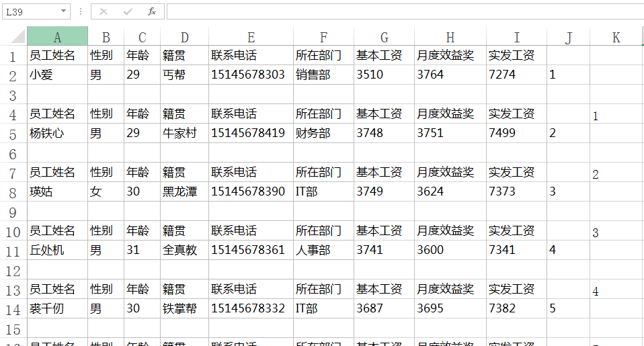Select column C header
Screen dimensions: 644x346
142,36
